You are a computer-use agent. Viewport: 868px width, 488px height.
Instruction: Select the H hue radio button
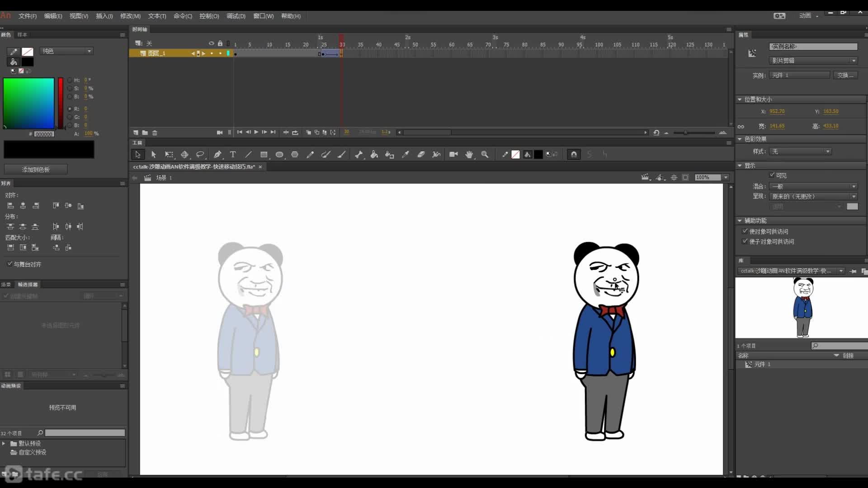pos(70,80)
